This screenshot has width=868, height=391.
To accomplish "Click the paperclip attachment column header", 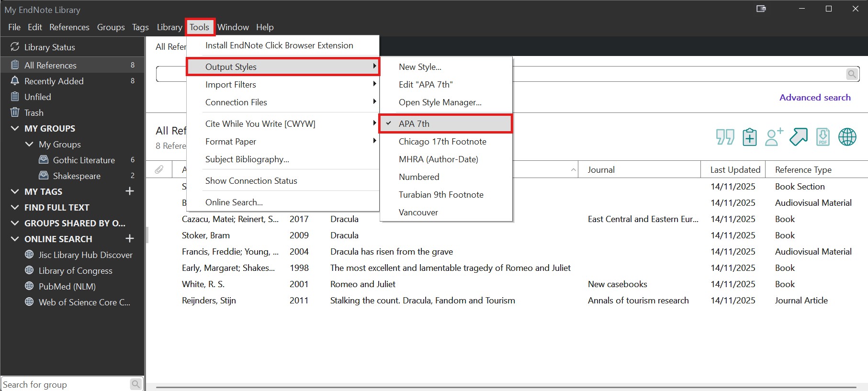I will point(159,169).
